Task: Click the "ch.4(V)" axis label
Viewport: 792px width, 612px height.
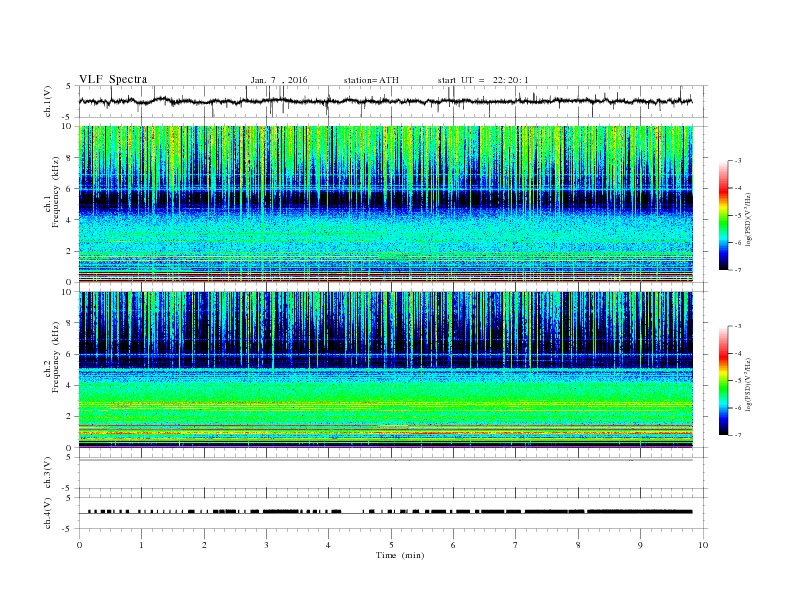Action: click(x=48, y=513)
